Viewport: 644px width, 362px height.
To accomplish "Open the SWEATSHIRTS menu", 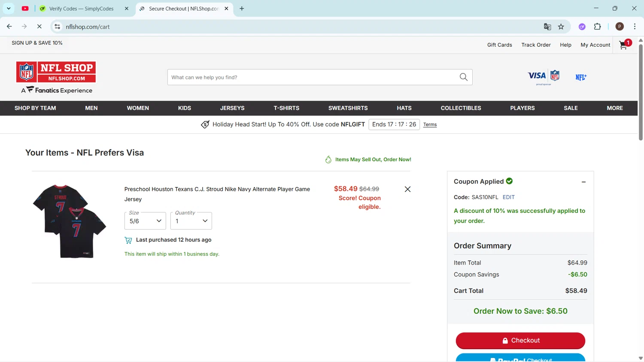I will pyautogui.click(x=348, y=108).
